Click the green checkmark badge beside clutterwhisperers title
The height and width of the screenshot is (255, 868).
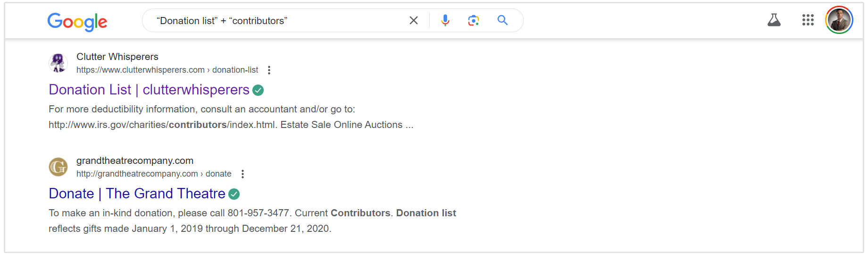click(258, 90)
